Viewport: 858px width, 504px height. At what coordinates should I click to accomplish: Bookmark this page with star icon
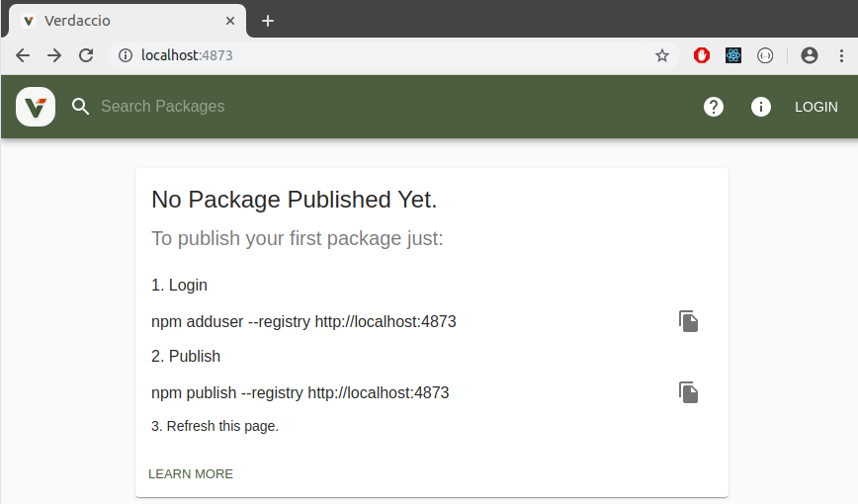[x=662, y=56]
